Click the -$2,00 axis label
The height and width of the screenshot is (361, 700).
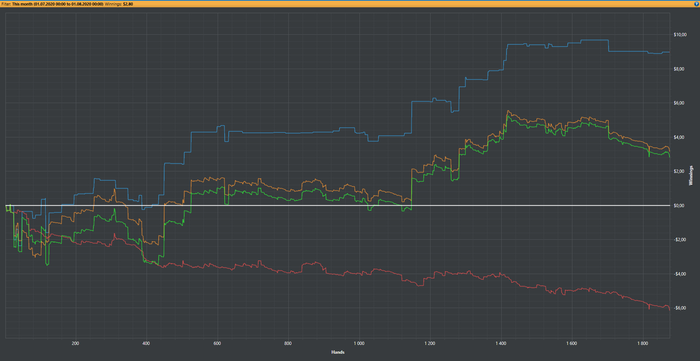[x=679, y=240]
